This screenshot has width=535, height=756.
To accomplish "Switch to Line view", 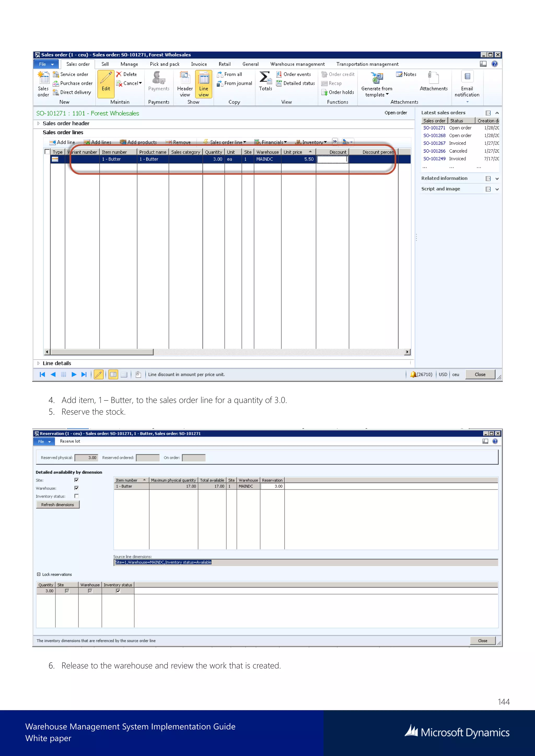I will tap(203, 84).
